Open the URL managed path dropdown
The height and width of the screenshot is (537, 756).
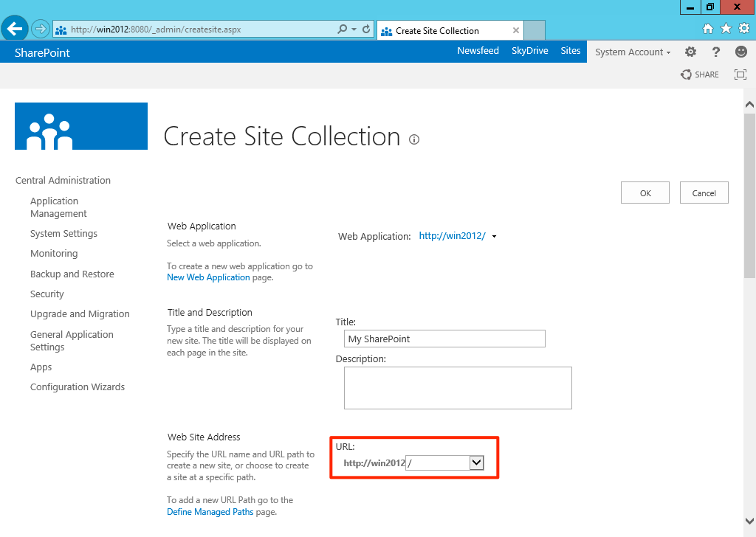click(x=476, y=462)
